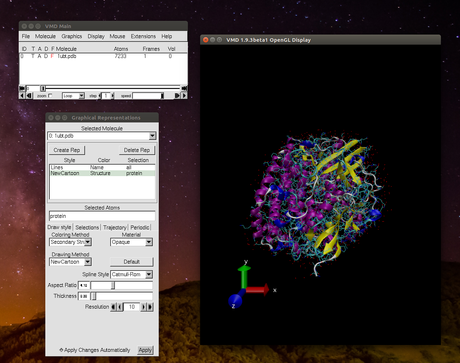
Task: Click the Selected Atoms text field
Action: click(102, 216)
